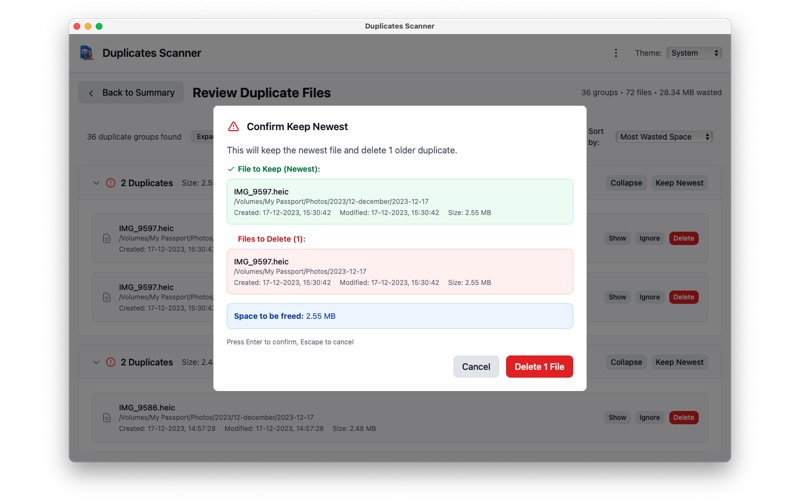Click Delete for IMG_9586.heic row

(684, 417)
